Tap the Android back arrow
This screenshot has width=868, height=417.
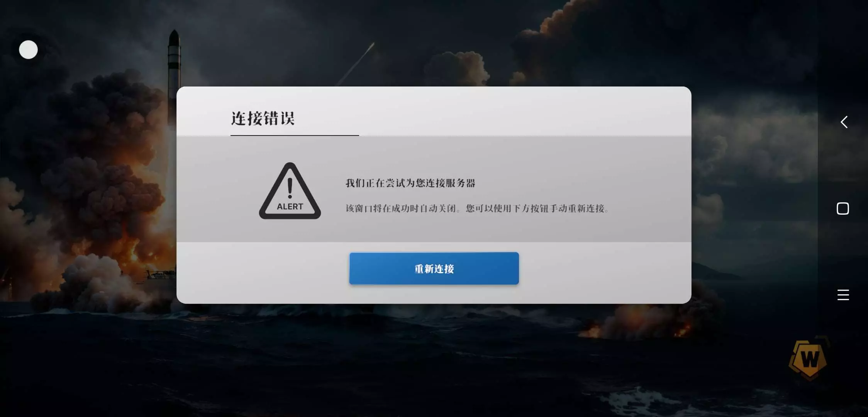click(x=844, y=122)
